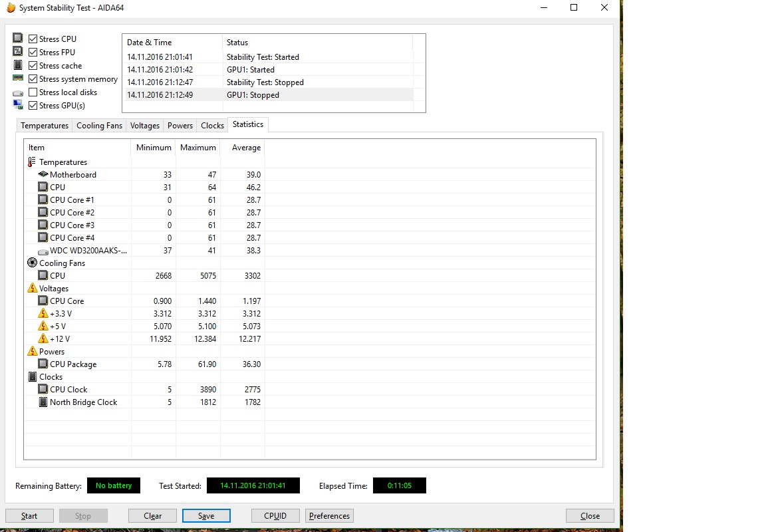
Task: Open the Powers tab
Action: 180,126
